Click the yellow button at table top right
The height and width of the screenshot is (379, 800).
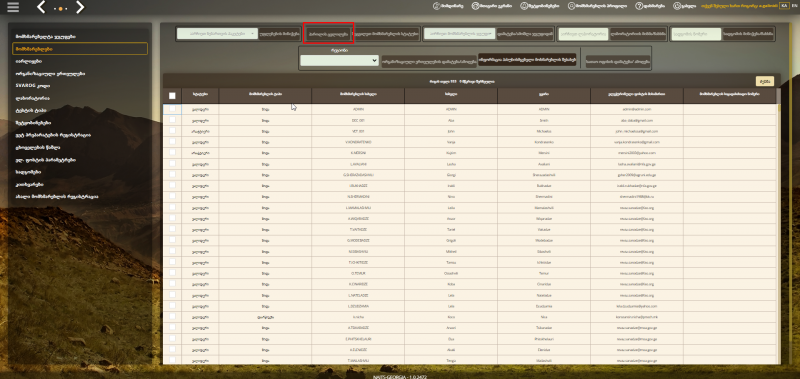tap(765, 81)
